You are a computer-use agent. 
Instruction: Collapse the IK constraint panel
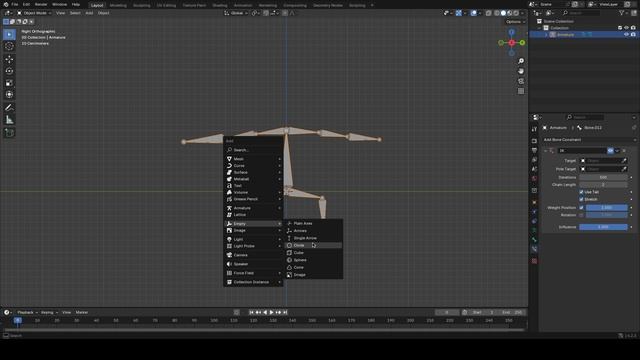(546, 151)
